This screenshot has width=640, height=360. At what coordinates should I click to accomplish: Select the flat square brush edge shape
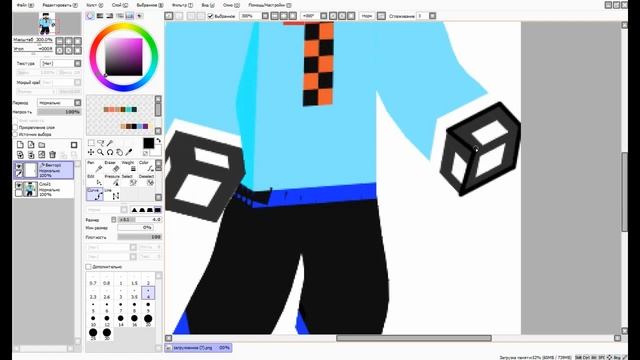tap(158, 210)
